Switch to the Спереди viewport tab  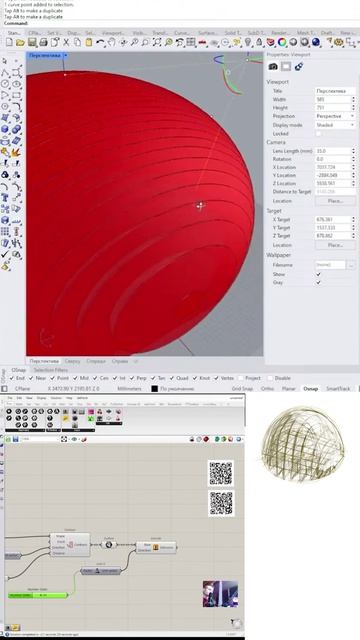96,361
